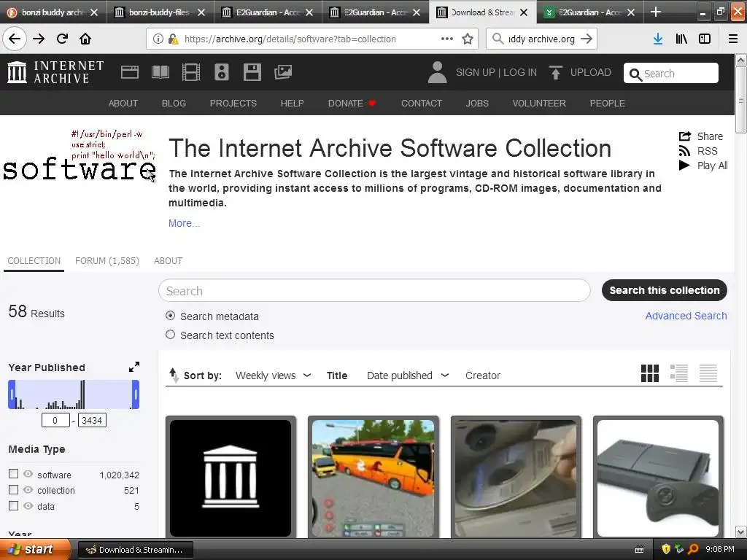Open the Internet Archive Web media icon
The width and height of the screenshot is (747, 560).
pos(130,72)
